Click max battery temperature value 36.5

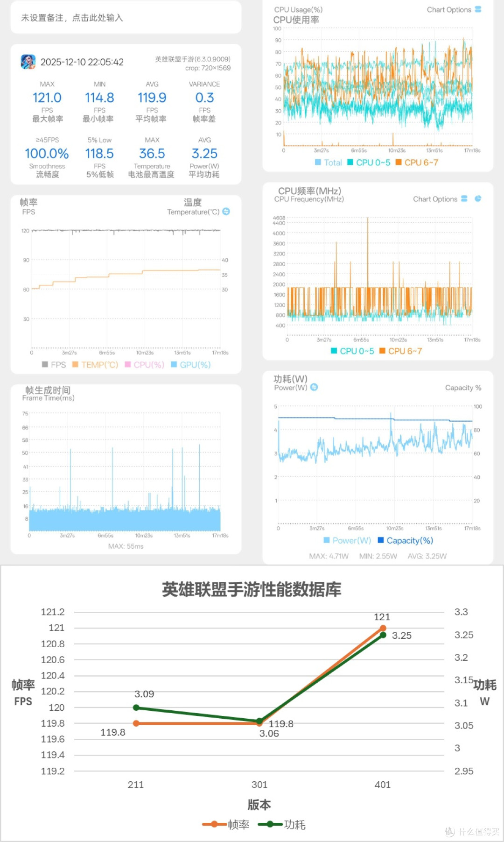tap(152, 154)
